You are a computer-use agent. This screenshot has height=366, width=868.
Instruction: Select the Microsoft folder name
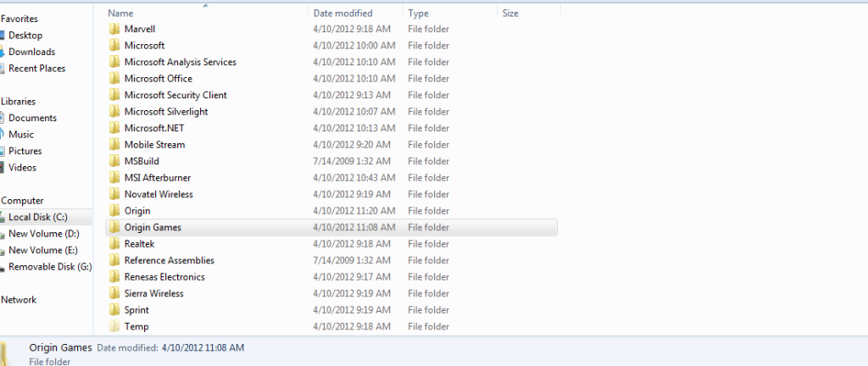pos(144,46)
